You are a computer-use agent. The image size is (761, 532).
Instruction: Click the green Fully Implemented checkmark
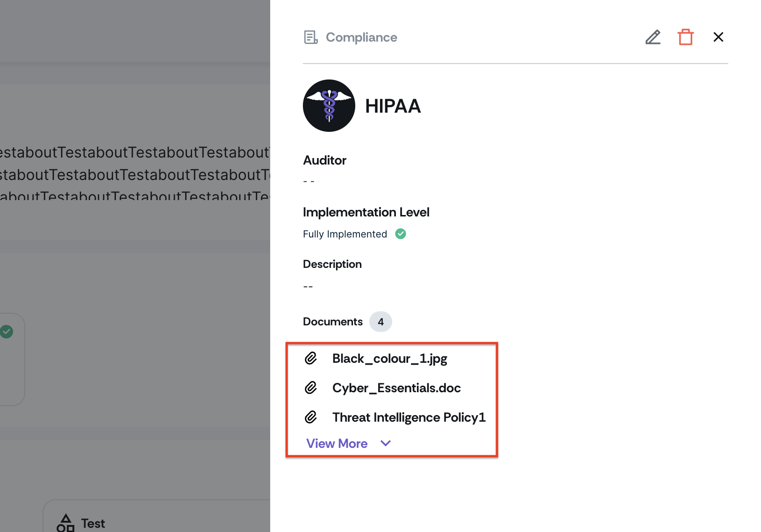coord(401,234)
